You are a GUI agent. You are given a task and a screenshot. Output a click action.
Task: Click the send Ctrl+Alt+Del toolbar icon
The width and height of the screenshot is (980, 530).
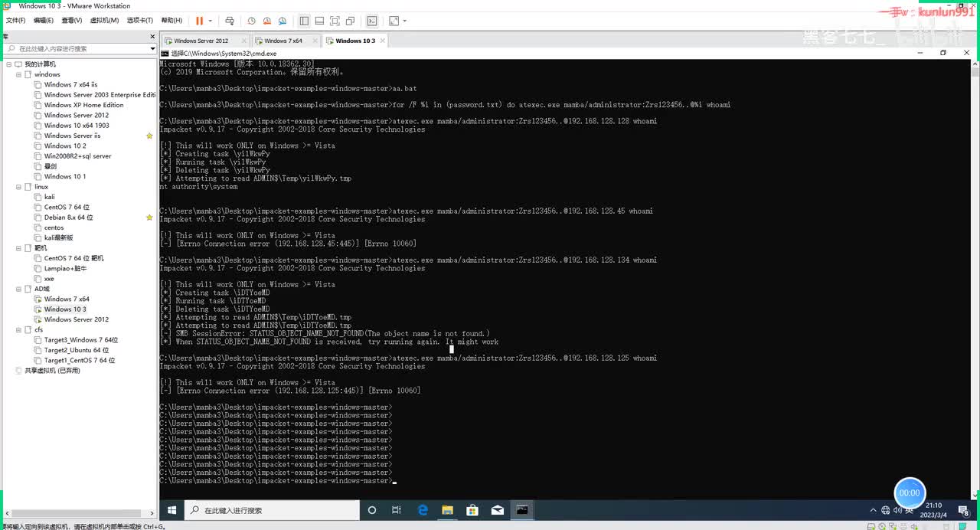(230, 21)
